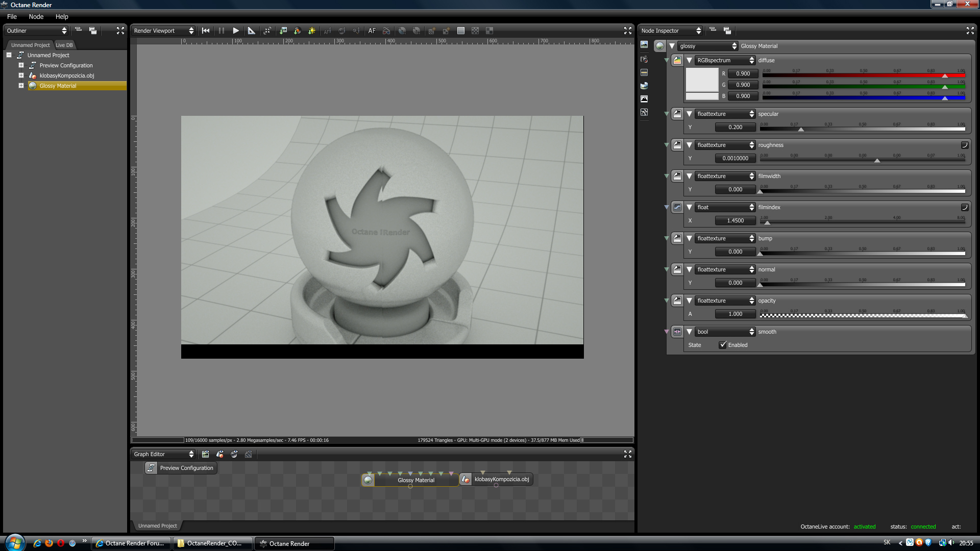The height and width of the screenshot is (551, 980).
Task: Expand the klobasyKompozicia.obj tree item
Action: [21, 76]
